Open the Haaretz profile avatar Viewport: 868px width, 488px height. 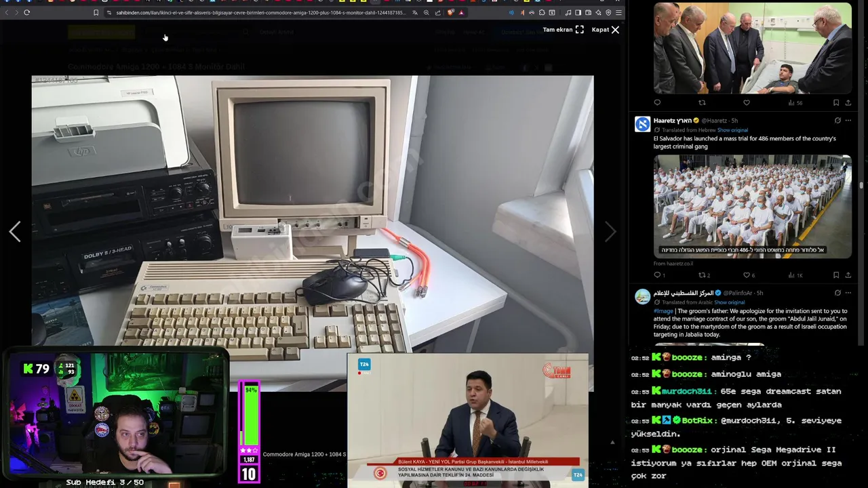642,124
